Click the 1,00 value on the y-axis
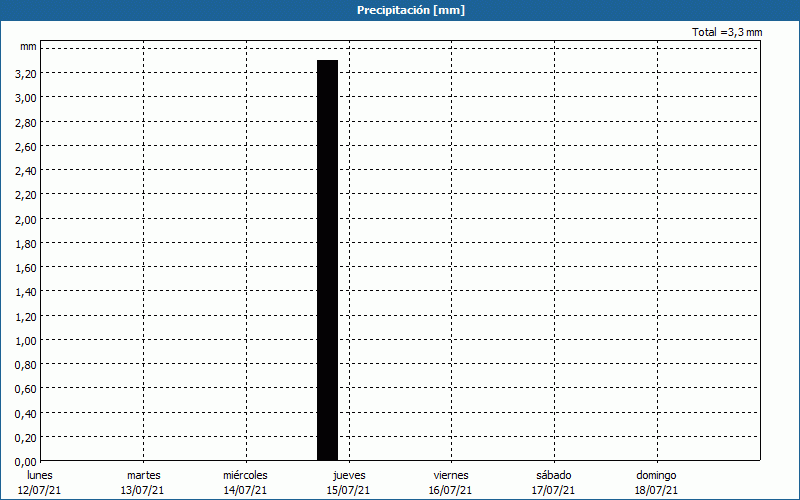800x500 pixels. coord(26,341)
